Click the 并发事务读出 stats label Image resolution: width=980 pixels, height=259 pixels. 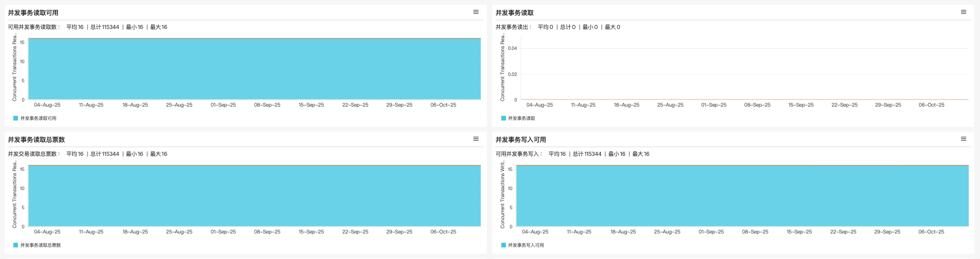(x=513, y=27)
